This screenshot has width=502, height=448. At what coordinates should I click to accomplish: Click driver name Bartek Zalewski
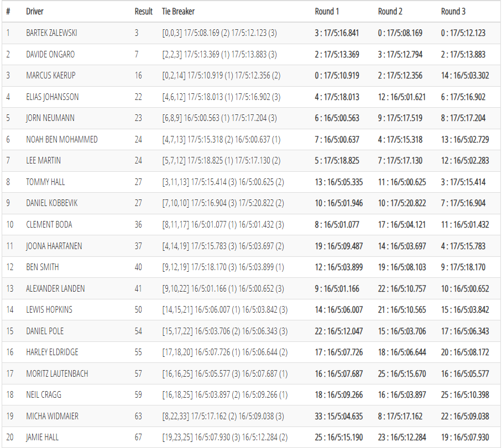click(x=51, y=33)
